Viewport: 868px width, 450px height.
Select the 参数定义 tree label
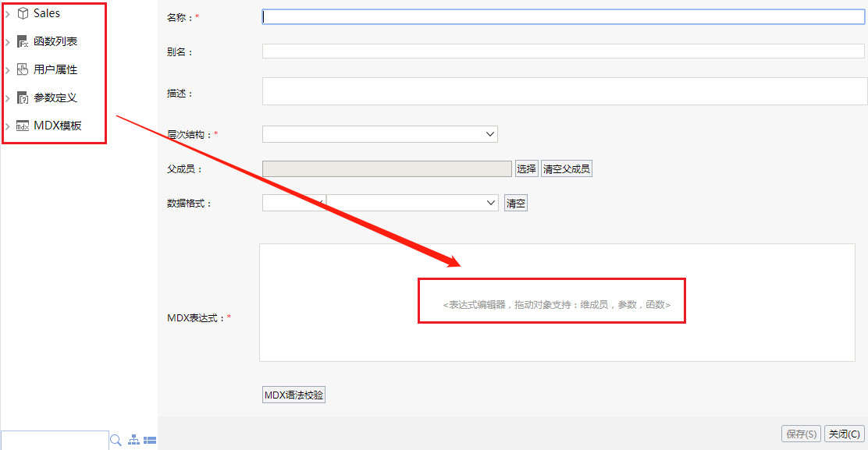(55, 97)
